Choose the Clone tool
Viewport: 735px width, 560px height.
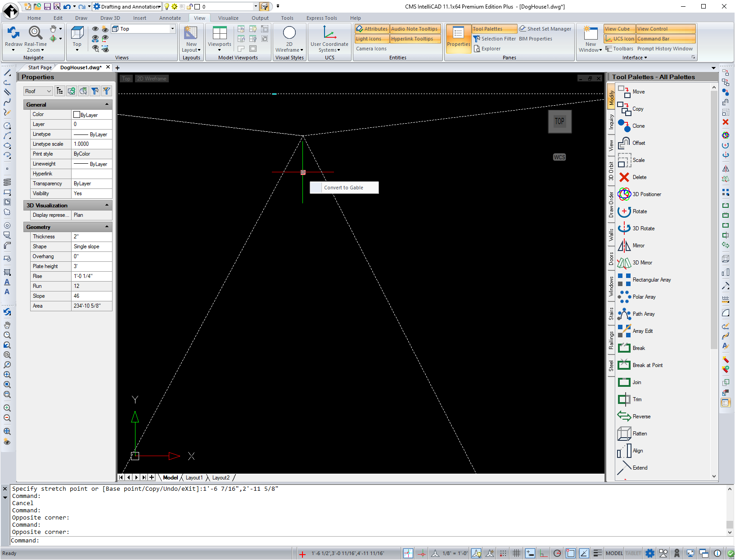click(x=631, y=126)
